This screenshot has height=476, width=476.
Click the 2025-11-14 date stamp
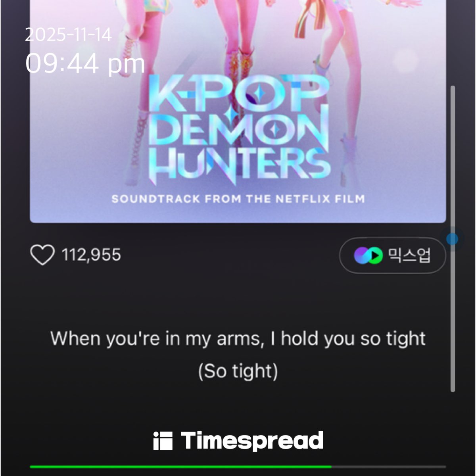tap(68, 35)
